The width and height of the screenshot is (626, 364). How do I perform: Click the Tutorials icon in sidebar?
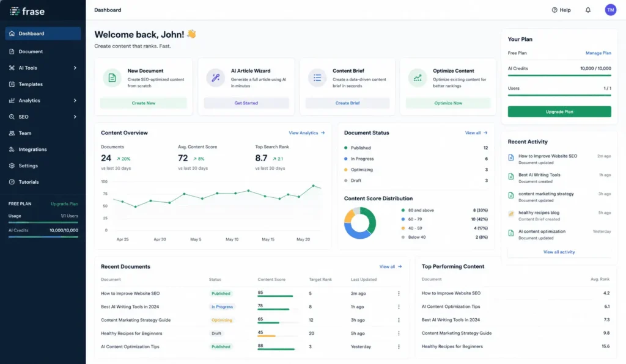click(x=12, y=182)
